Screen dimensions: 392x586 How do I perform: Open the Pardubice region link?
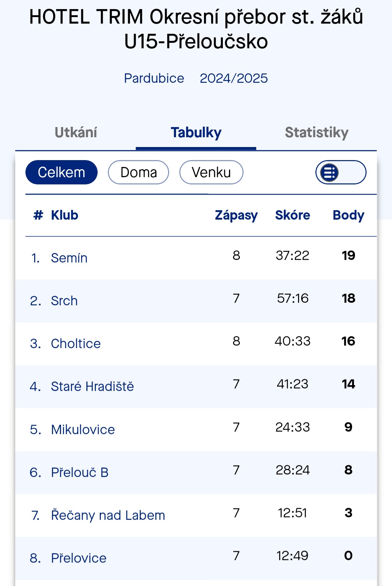click(x=154, y=78)
